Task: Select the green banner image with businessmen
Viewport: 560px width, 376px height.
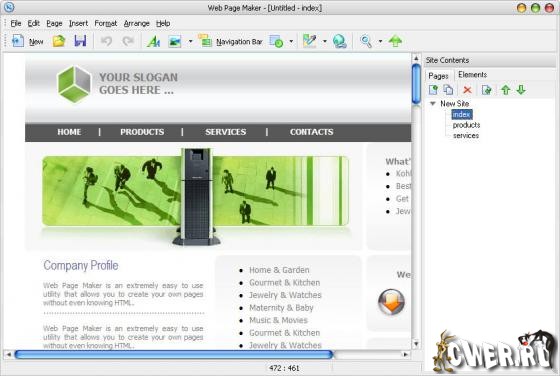Action: pos(195,191)
